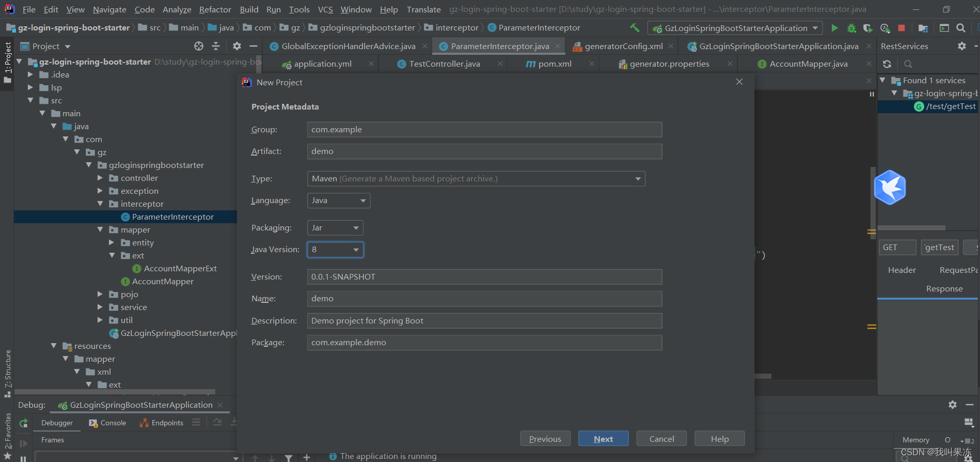Refresh the RestServices list

[887, 64]
